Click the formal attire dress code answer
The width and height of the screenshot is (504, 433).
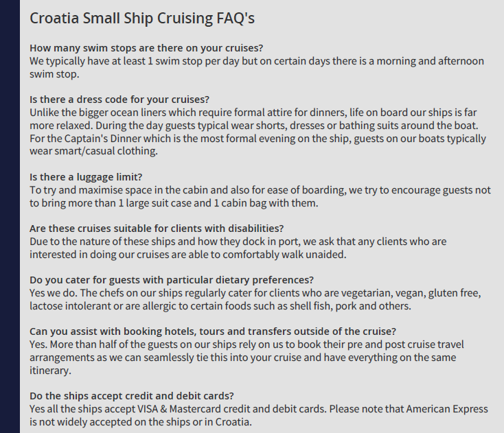[x=254, y=119]
